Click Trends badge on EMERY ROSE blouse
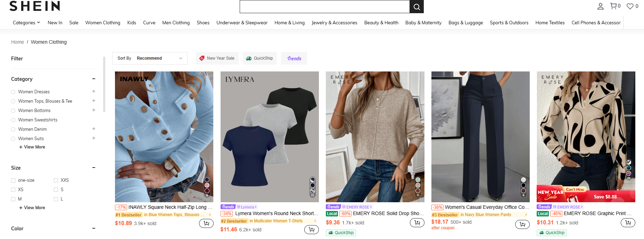 [544, 207]
